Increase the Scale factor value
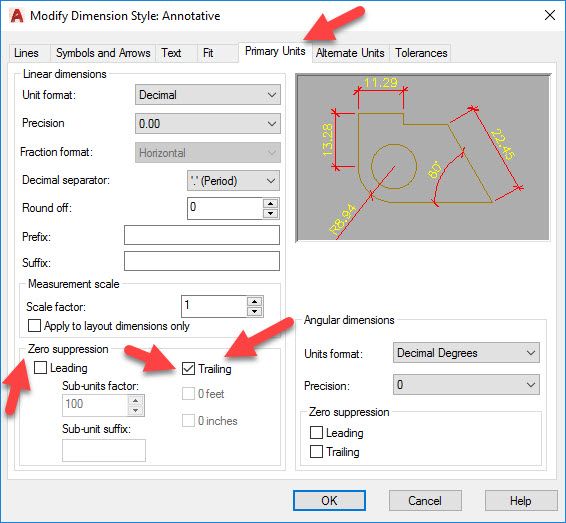This screenshot has height=523, width=566. point(255,301)
